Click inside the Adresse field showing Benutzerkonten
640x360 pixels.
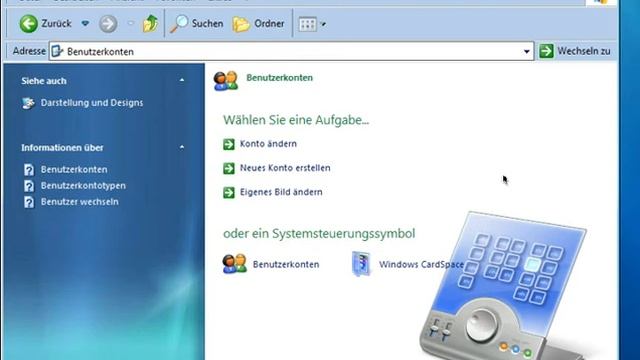click(x=291, y=51)
